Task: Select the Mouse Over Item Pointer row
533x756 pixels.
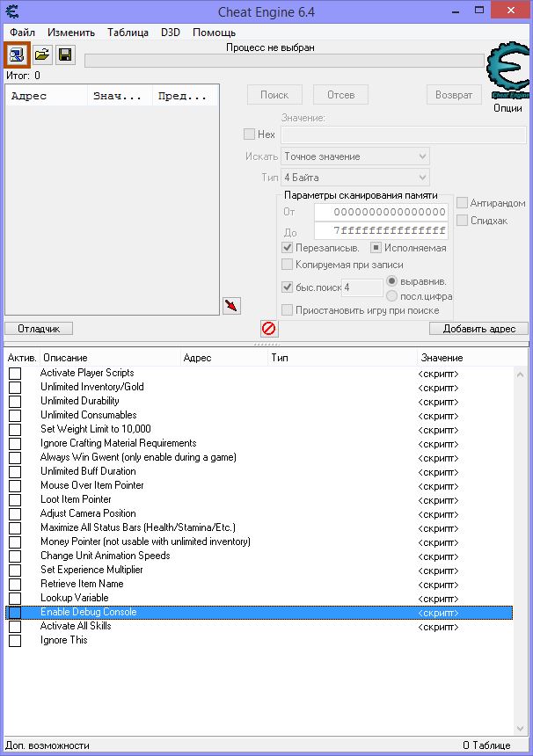Action: tap(259, 485)
